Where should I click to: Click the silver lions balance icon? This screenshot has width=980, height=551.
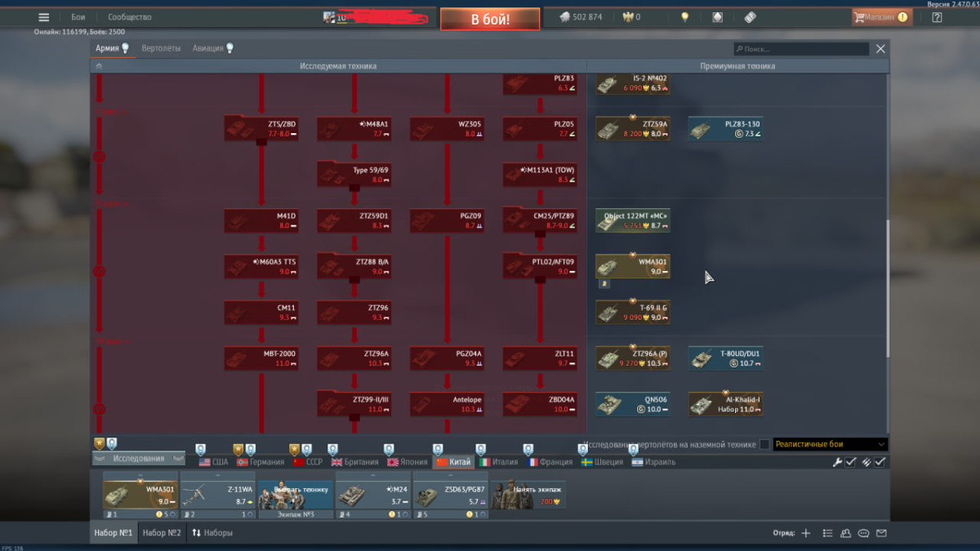[564, 17]
